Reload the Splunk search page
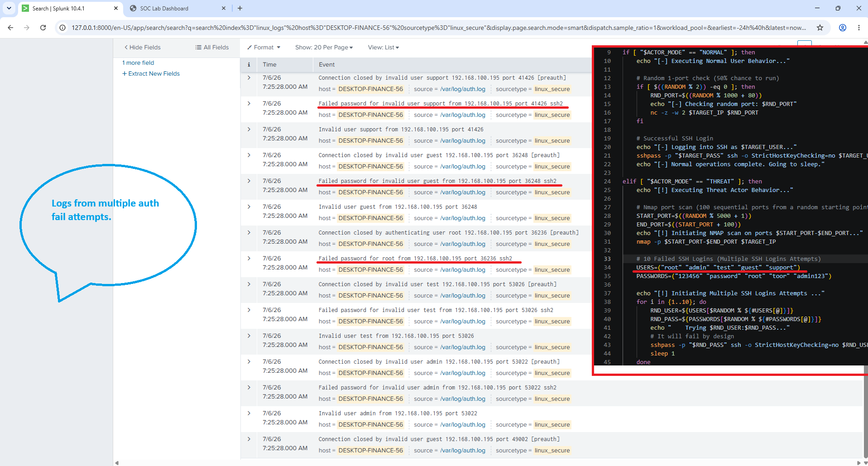 click(x=43, y=28)
